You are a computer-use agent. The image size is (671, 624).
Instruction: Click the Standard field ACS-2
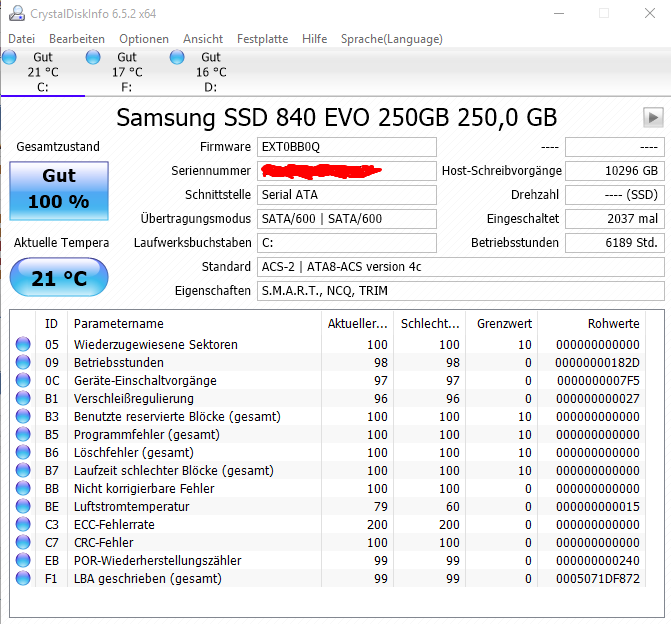click(461, 267)
